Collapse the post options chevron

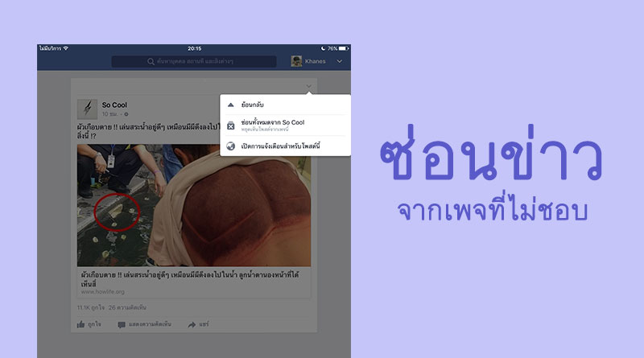309,86
